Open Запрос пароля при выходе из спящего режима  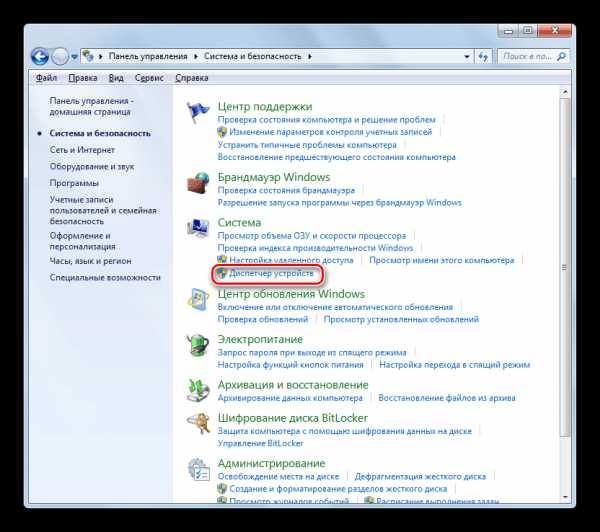click(x=312, y=352)
